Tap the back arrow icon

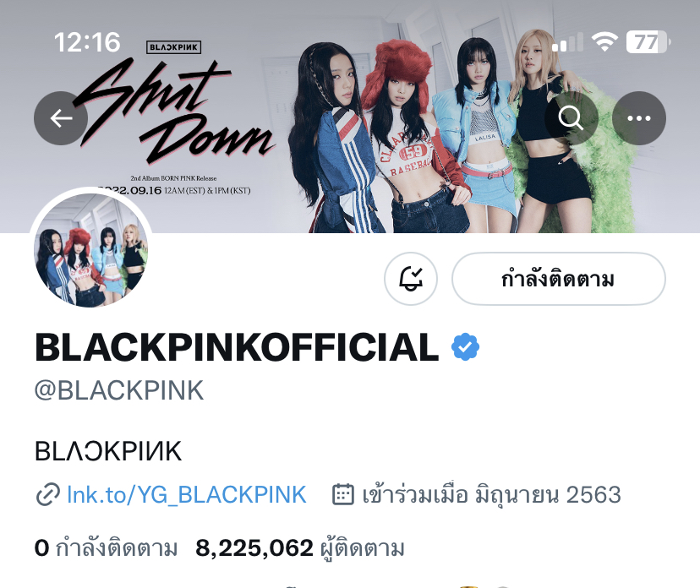(61, 118)
